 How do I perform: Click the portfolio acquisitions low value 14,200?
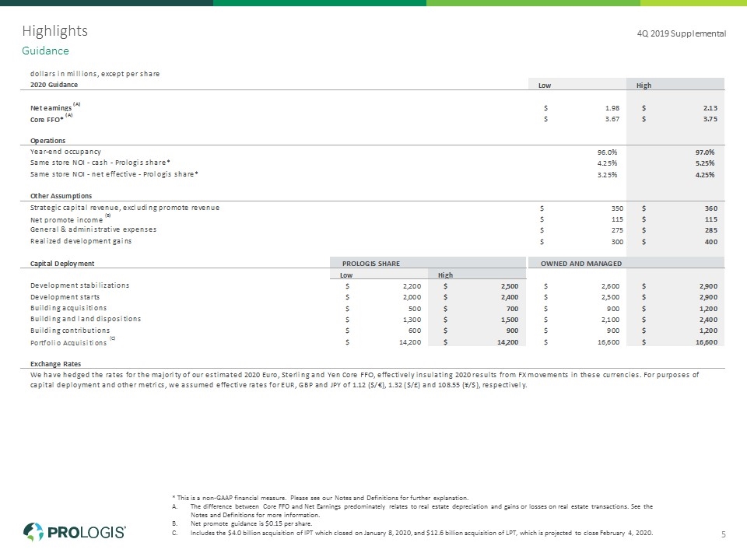coord(410,342)
